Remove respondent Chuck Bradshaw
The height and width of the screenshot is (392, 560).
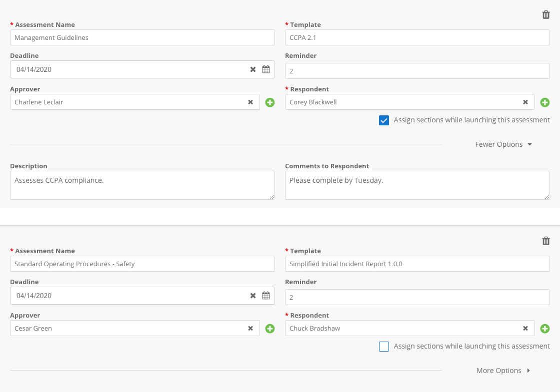pyautogui.click(x=525, y=328)
